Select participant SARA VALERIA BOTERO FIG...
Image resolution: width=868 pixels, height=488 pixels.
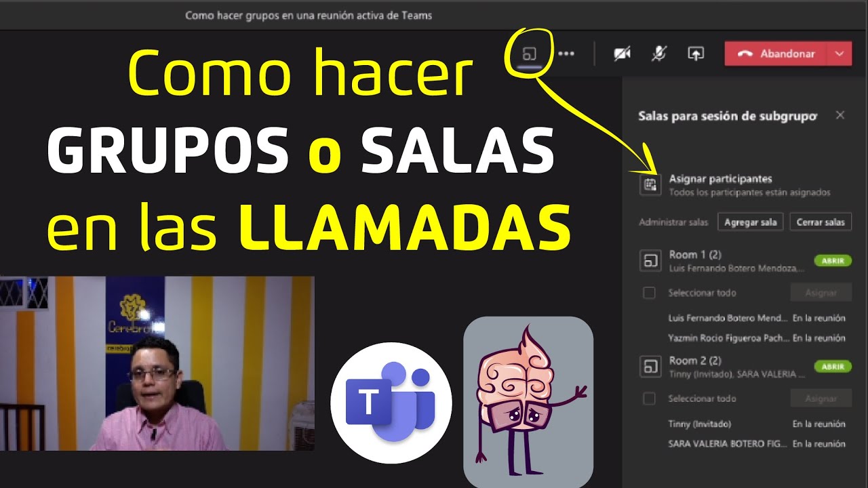point(728,444)
